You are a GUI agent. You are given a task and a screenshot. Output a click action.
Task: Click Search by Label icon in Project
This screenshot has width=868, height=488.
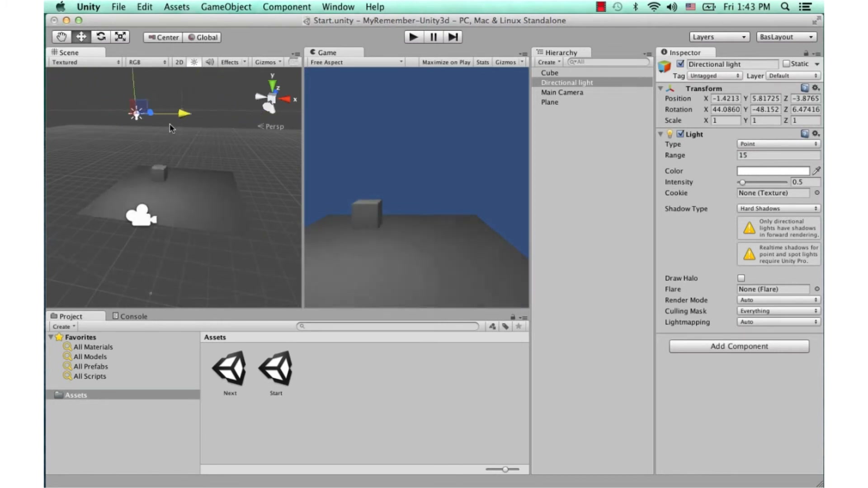pos(505,326)
